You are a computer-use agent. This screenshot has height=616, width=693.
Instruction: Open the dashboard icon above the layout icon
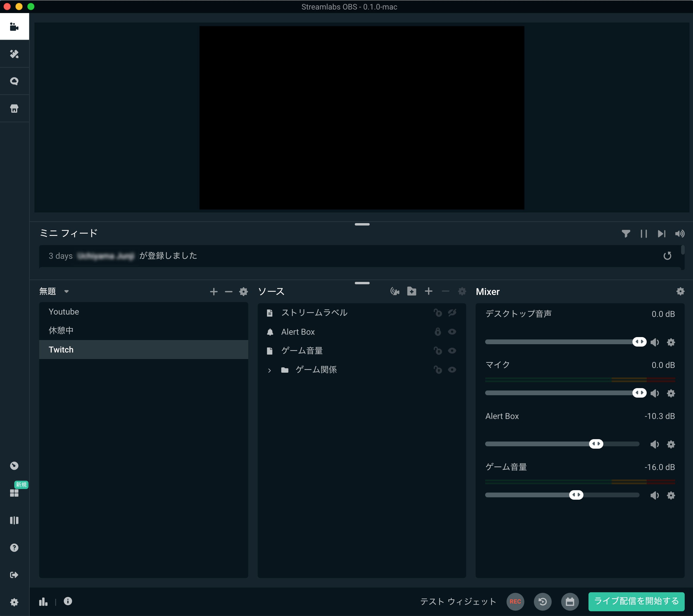coord(14,466)
